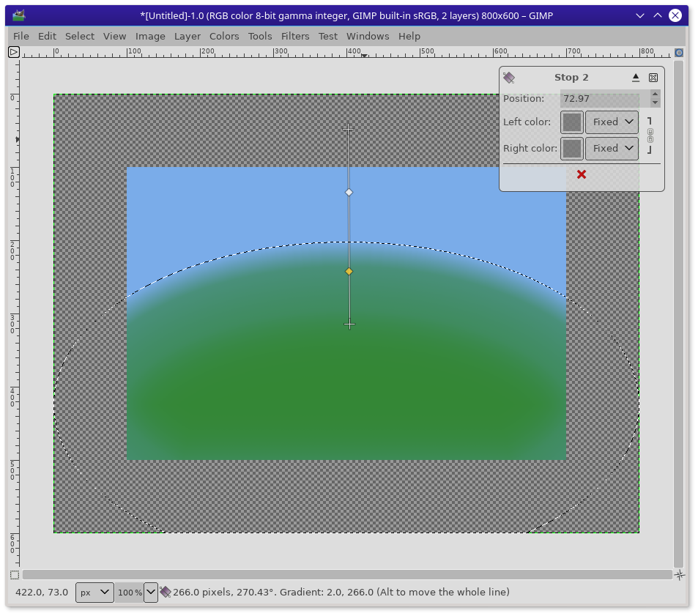Open the Colors menu
The height and width of the screenshot is (616, 698).
point(224,36)
